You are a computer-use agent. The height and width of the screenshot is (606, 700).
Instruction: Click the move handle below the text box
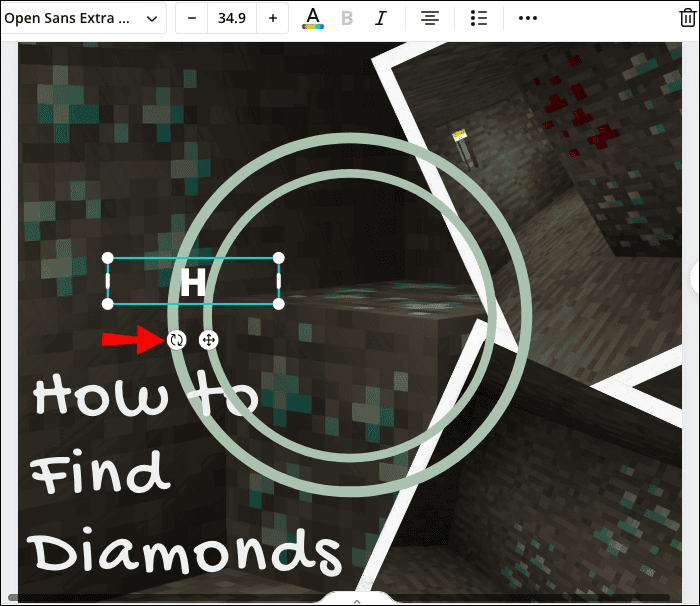[208, 340]
